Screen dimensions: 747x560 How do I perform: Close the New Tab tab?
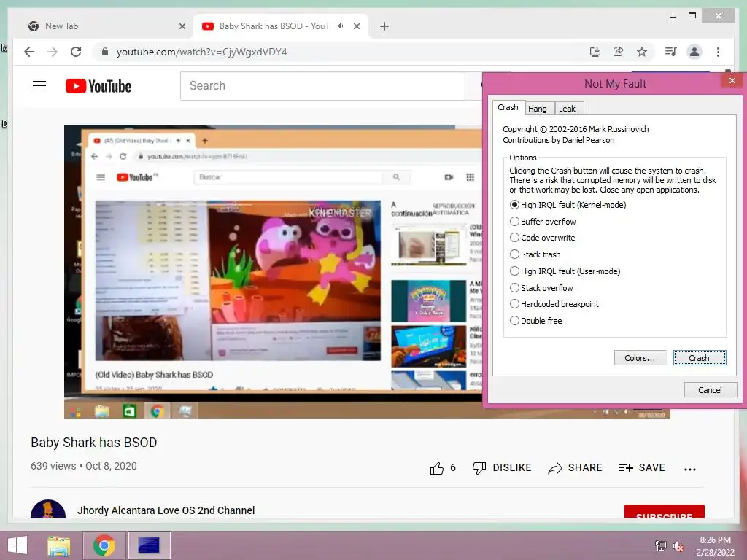click(182, 26)
